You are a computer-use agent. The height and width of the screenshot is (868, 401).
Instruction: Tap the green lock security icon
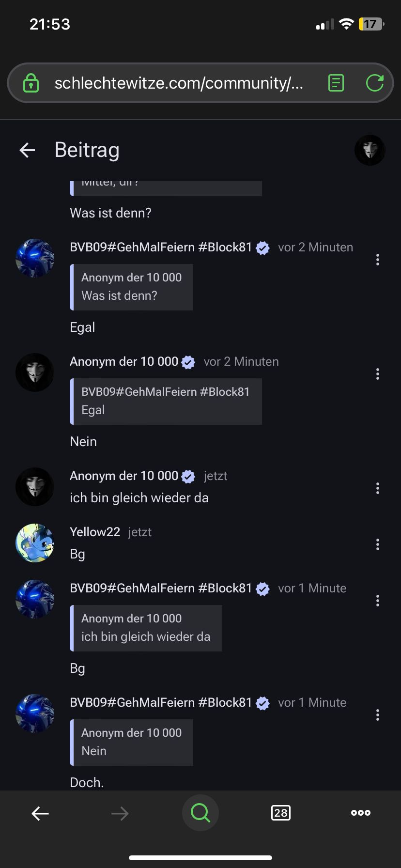tap(31, 83)
